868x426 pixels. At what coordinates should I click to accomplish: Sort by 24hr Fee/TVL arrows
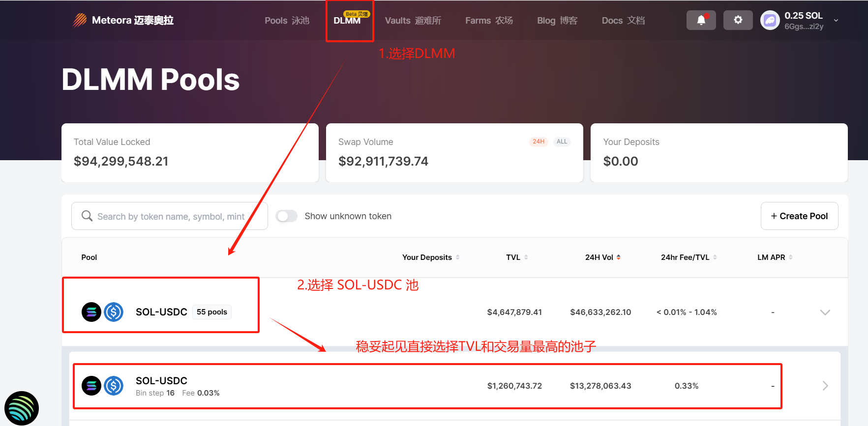[715, 257]
